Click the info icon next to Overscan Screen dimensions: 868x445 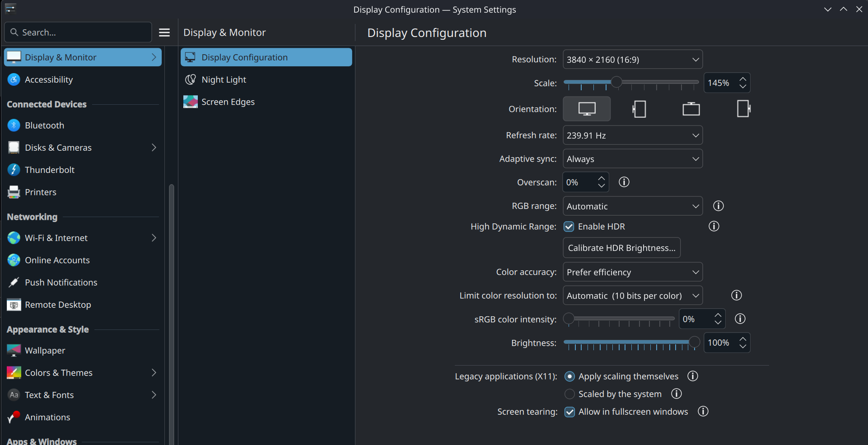tap(624, 182)
